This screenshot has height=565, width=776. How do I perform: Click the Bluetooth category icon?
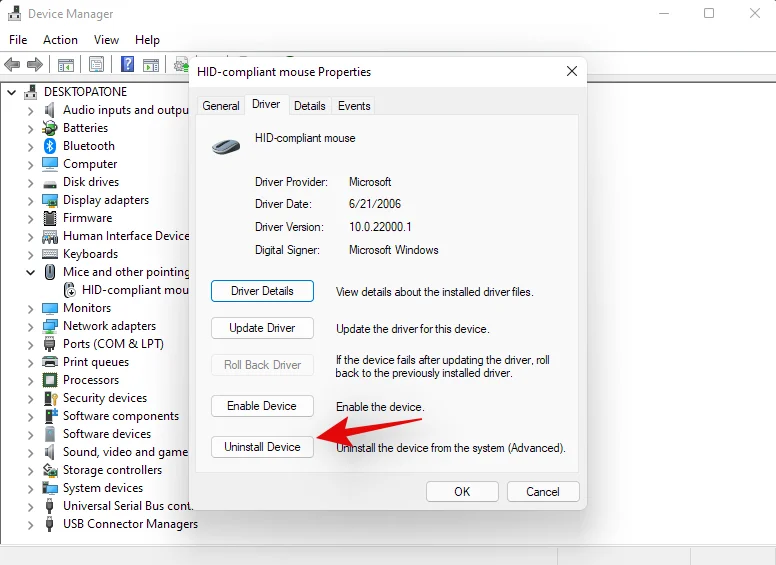click(49, 146)
